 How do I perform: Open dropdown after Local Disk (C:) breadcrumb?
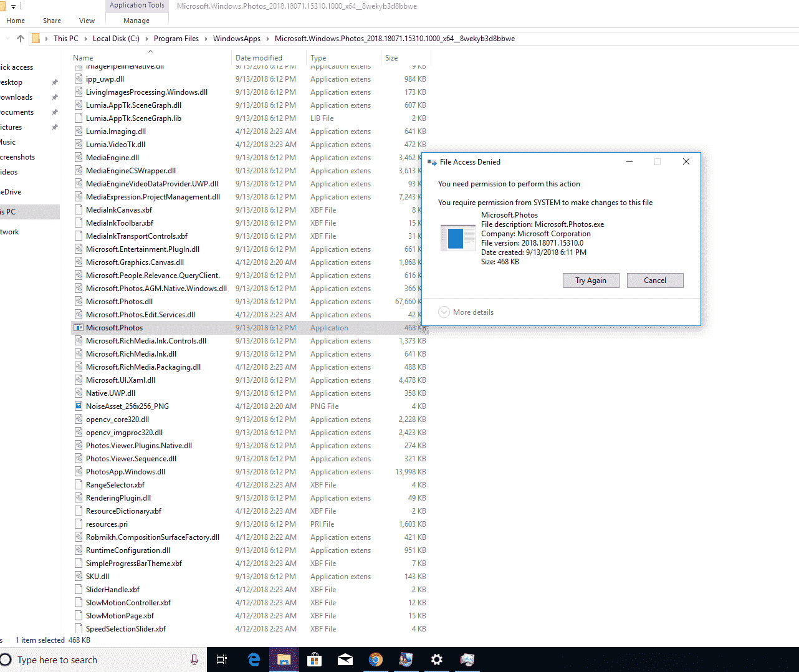pyautogui.click(x=147, y=39)
